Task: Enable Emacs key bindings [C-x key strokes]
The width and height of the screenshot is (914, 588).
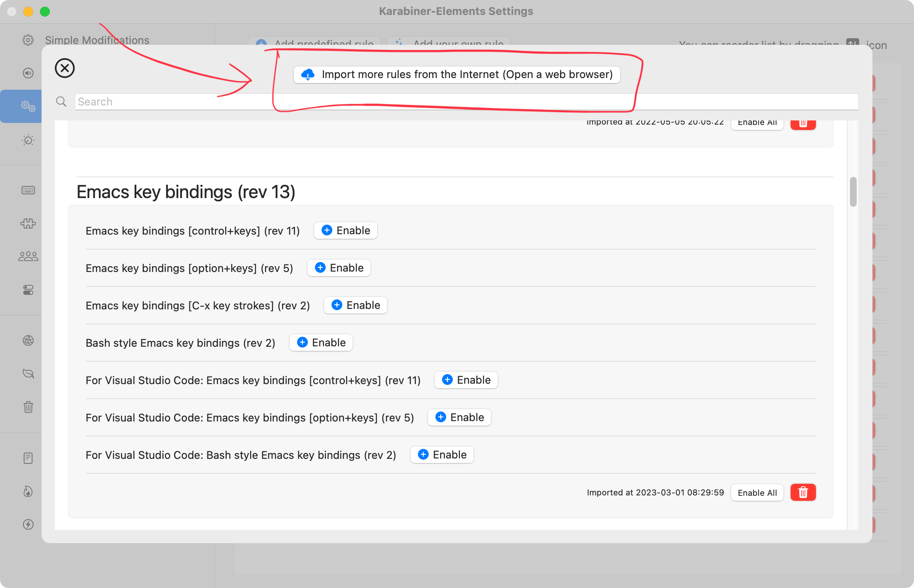Action: click(356, 305)
